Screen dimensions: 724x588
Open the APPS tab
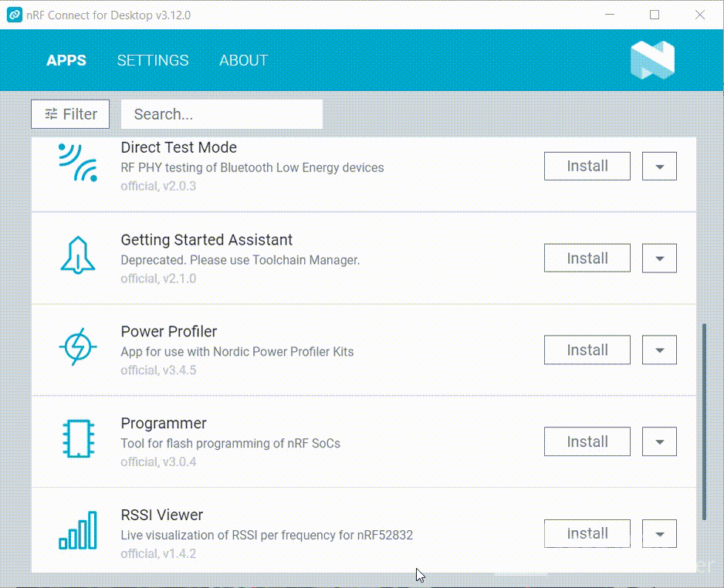pyautogui.click(x=66, y=60)
